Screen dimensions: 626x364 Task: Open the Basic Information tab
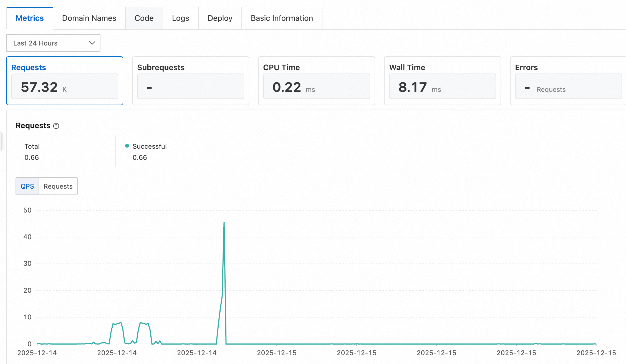282,18
